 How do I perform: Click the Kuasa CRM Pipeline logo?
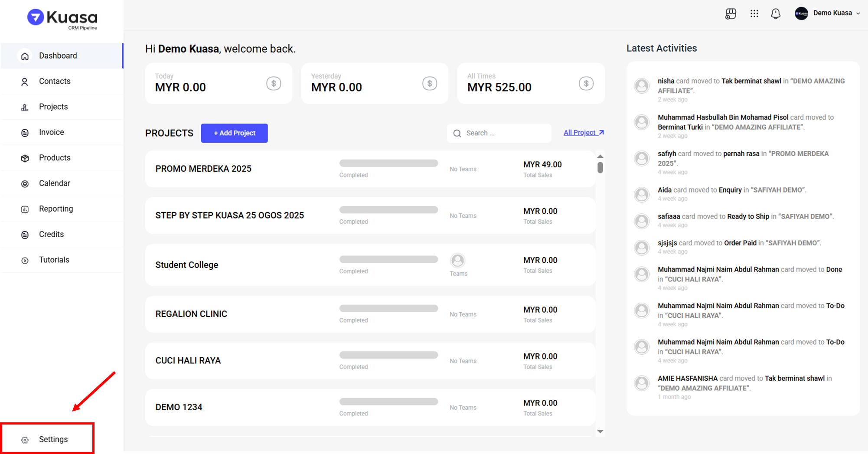[62, 19]
